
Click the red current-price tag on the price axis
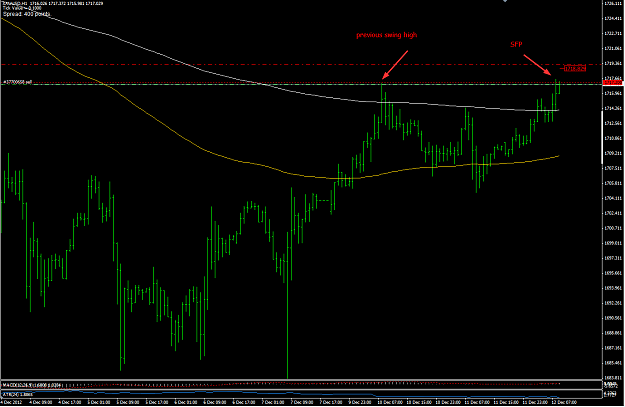613,83
